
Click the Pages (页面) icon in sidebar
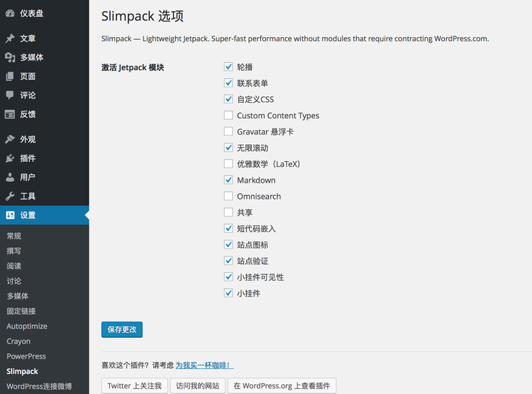[10, 76]
